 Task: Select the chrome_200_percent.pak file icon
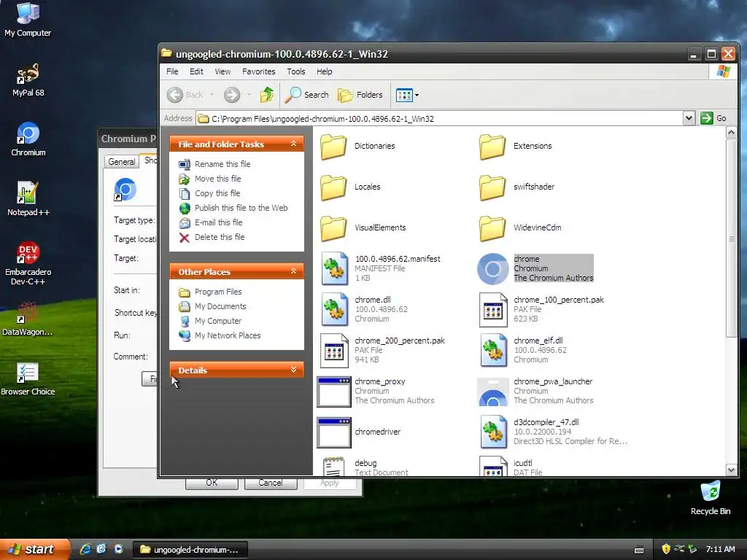click(x=334, y=351)
